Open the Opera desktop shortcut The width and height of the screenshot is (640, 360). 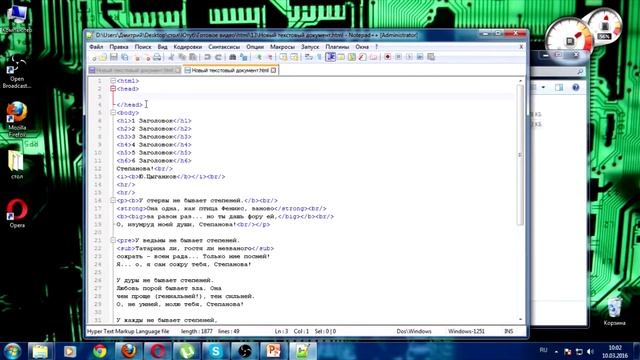coord(17,213)
